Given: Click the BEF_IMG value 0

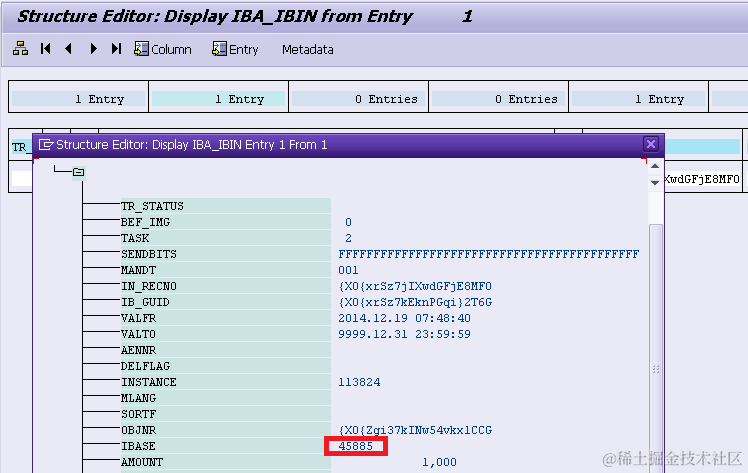Looking at the screenshot, I should pyautogui.click(x=348, y=222).
